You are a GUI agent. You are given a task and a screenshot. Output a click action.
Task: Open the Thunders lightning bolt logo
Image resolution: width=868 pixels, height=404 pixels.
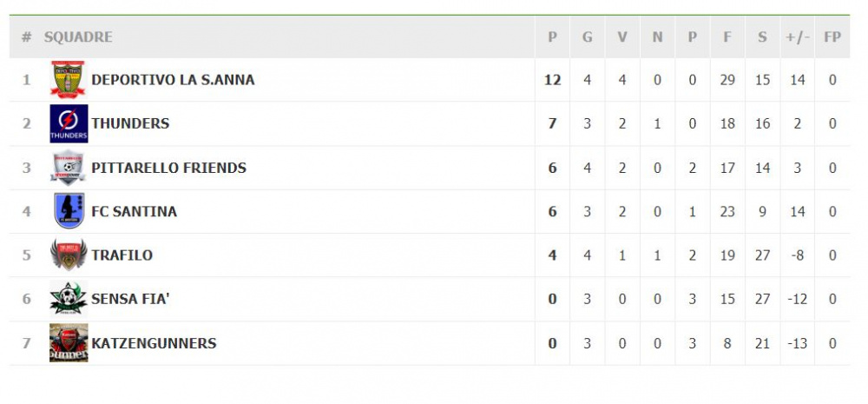[69, 123]
